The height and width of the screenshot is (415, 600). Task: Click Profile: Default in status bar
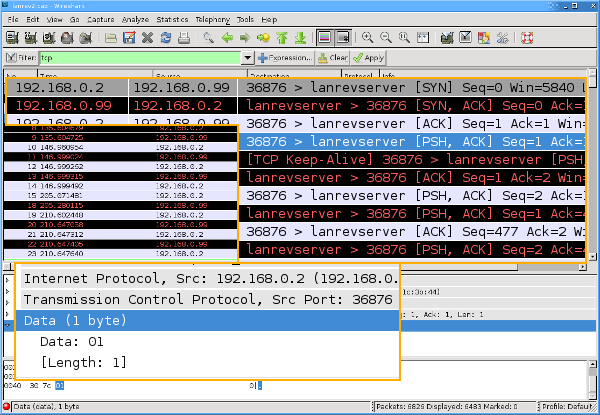(568, 406)
